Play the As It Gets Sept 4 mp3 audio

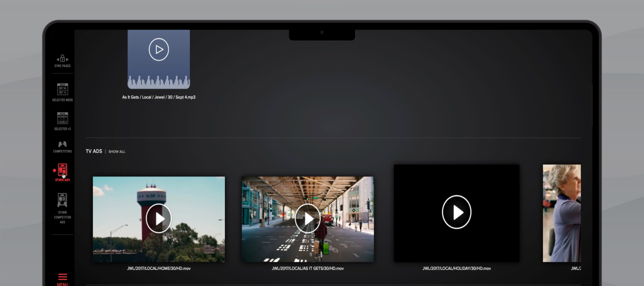click(159, 50)
